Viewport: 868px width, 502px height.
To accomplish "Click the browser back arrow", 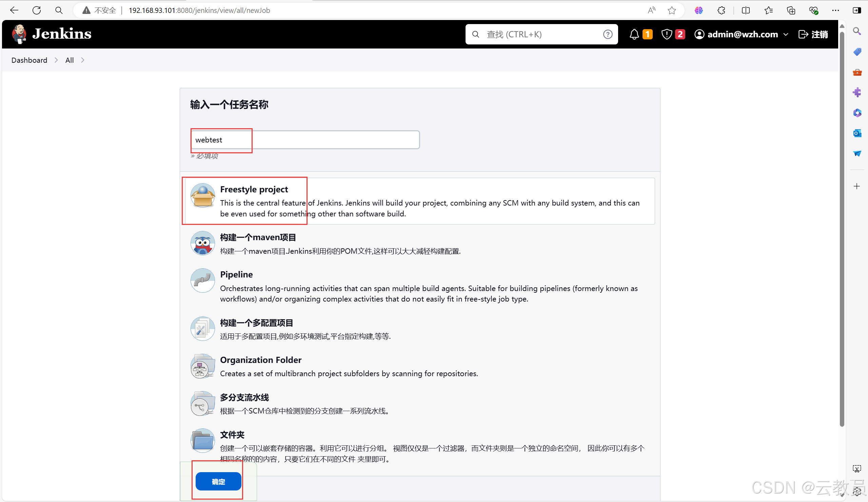I will click(14, 10).
